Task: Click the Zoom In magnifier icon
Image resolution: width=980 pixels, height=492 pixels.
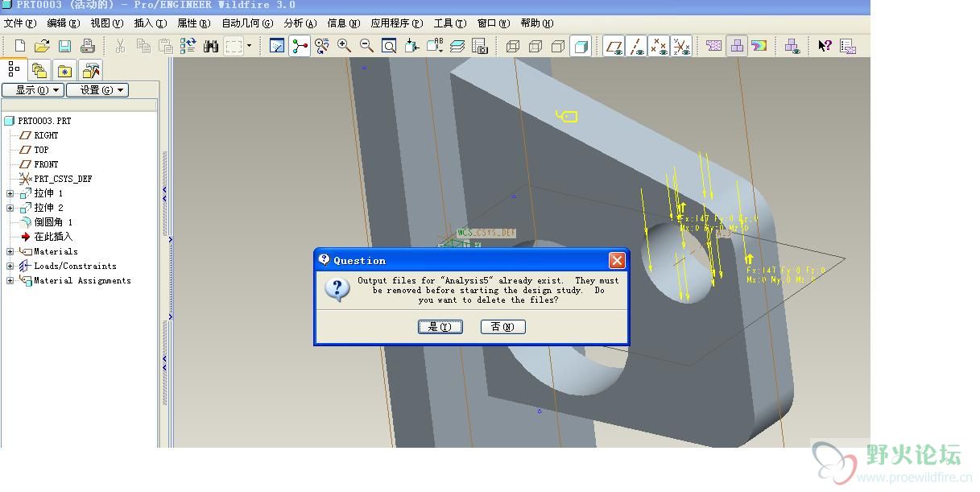Action: 345,47
